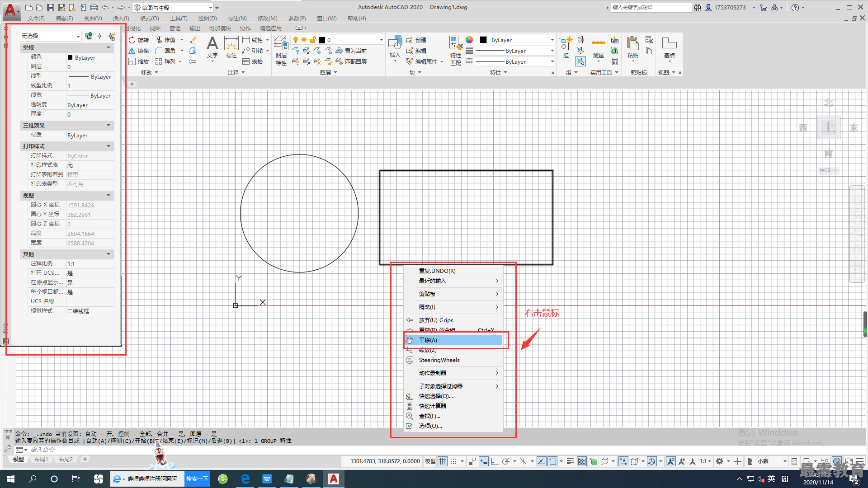The image size is (868, 488).
Task: Toggle lineweight display in status bar
Action: click(571, 461)
